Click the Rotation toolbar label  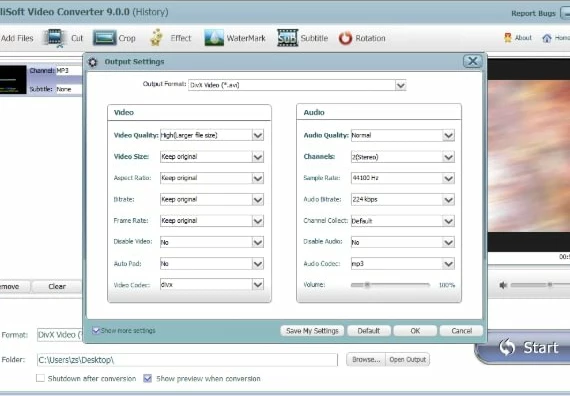click(370, 38)
